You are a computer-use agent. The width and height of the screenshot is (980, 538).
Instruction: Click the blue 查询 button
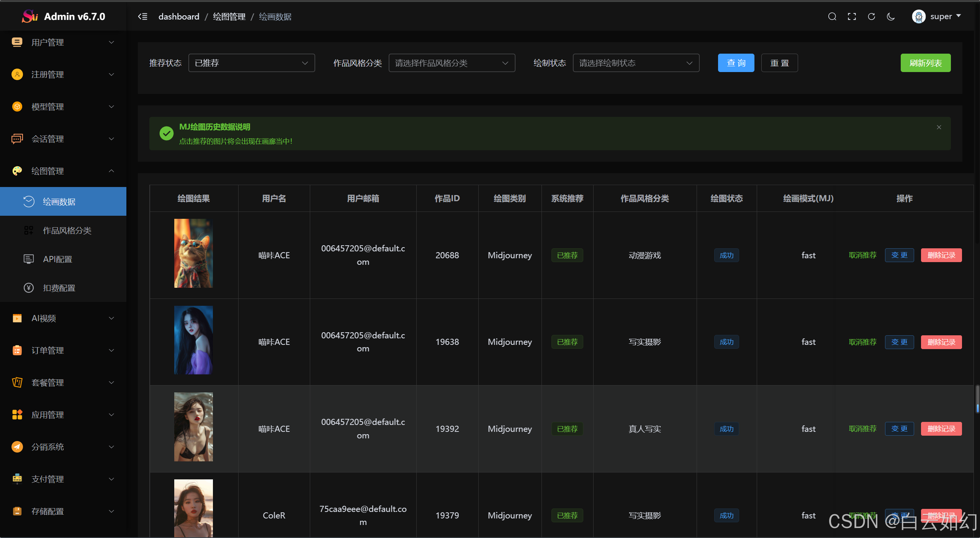pos(736,63)
